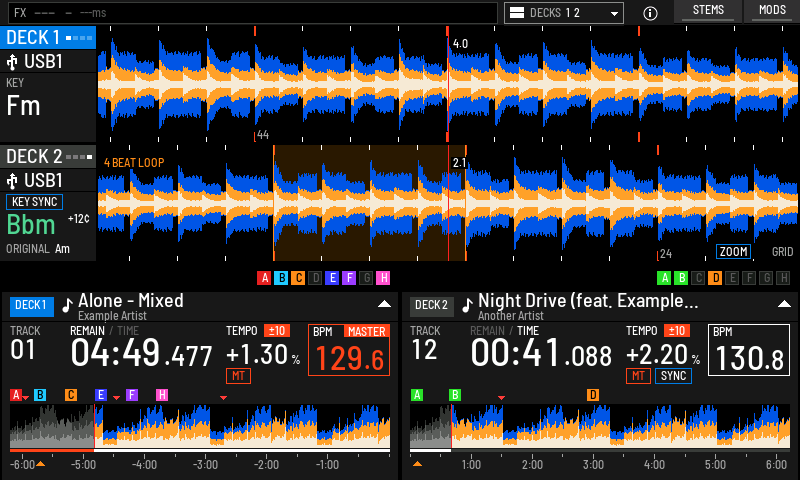
Task: Click Deck 2 track title Night Drive
Action: [x=588, y=300]
